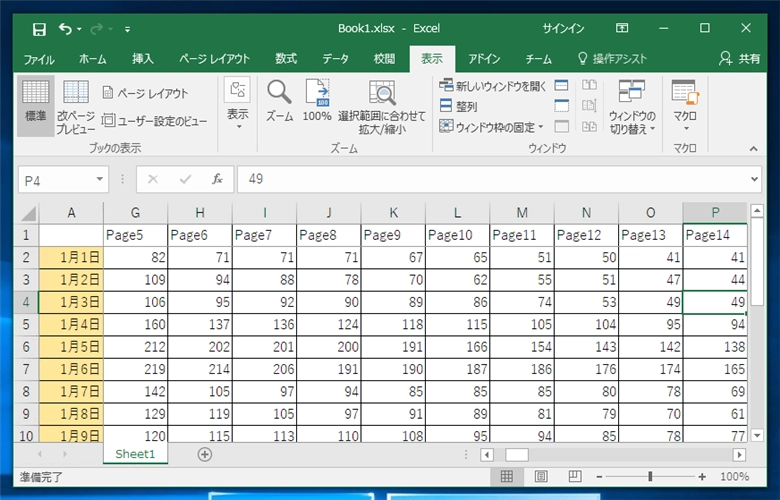Click the reset window position icon
The image size is (780, 500).
tap(589, 127)
